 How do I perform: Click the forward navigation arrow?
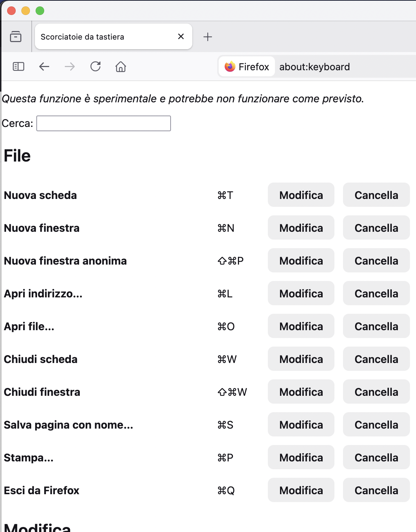pyautogui.click(x=69, y=66)
